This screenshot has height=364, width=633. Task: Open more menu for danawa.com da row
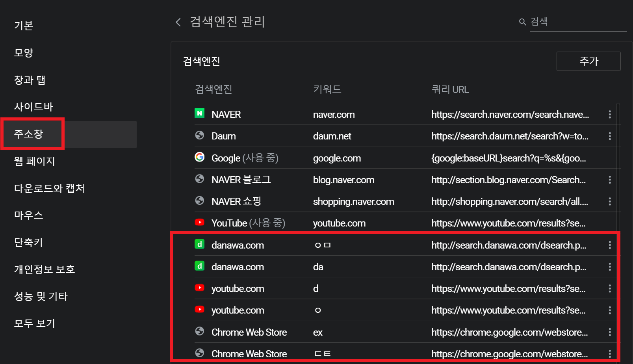[610, 267]
